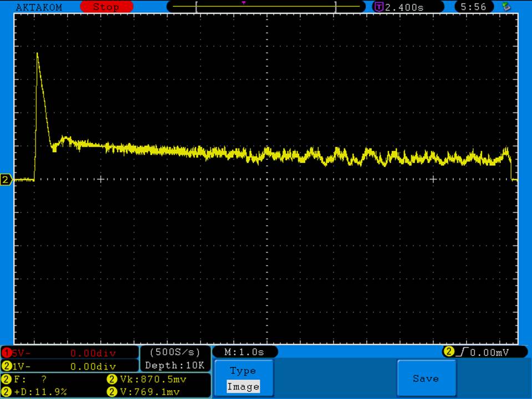Click the red Stop status indicator
Image resolution: width=532 pixels, height=399 pixels.
[x=106, y=7]
